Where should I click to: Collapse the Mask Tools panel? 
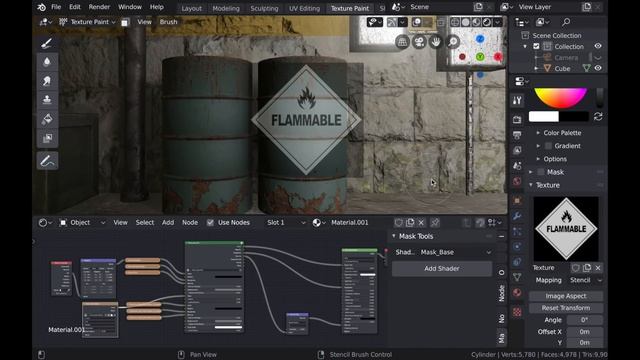click(x=394, y=236)
